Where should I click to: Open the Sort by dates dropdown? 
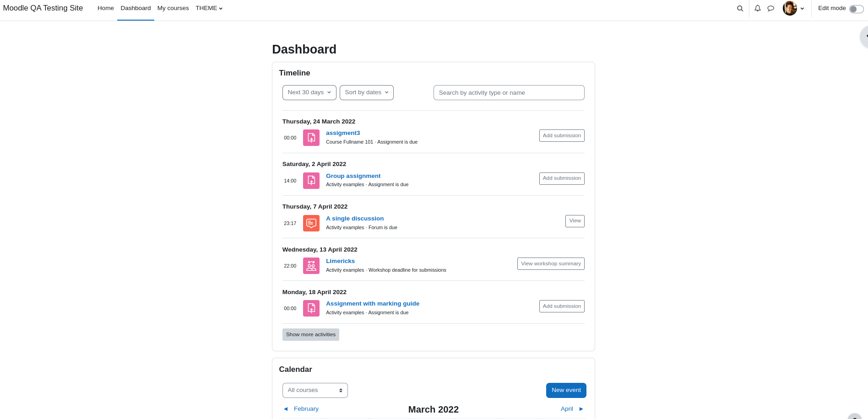pyautogui.click(x=367, y=92)
